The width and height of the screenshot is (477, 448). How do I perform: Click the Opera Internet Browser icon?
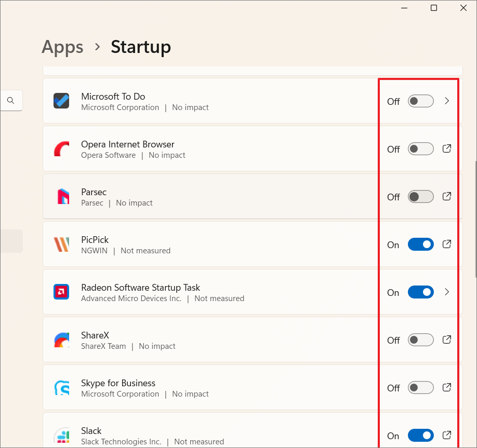pyautogui.click(x=61, y=148)
